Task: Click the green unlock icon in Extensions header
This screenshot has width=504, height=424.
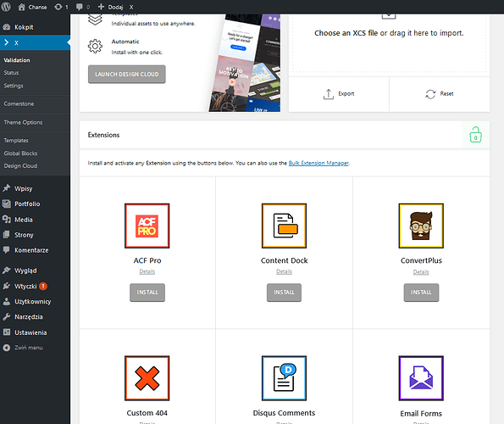Action: (x=475, y=135)
